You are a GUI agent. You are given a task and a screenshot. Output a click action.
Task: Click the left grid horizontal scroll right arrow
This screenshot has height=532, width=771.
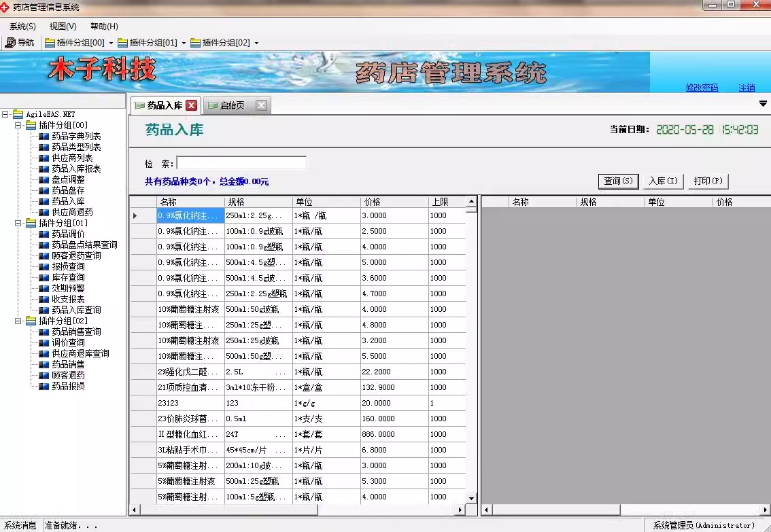460,510
